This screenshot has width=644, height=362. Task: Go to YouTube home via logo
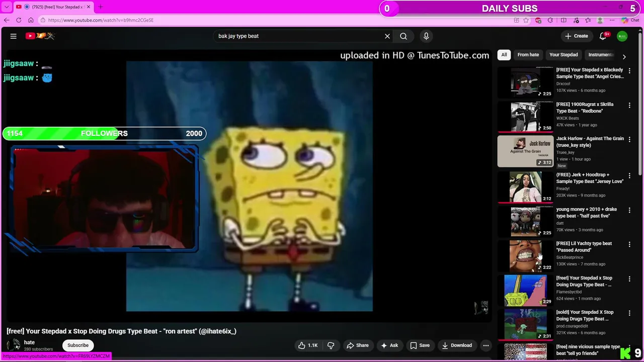point(40,36)
